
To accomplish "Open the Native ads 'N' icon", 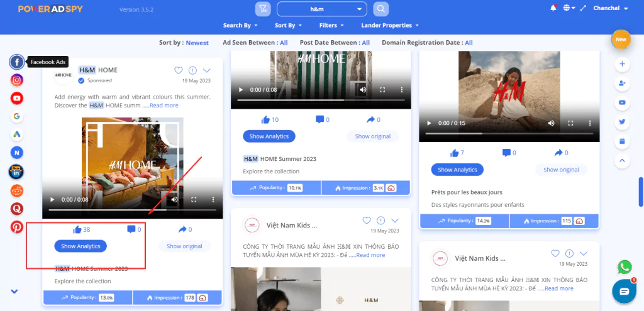I will pos(17,153).
